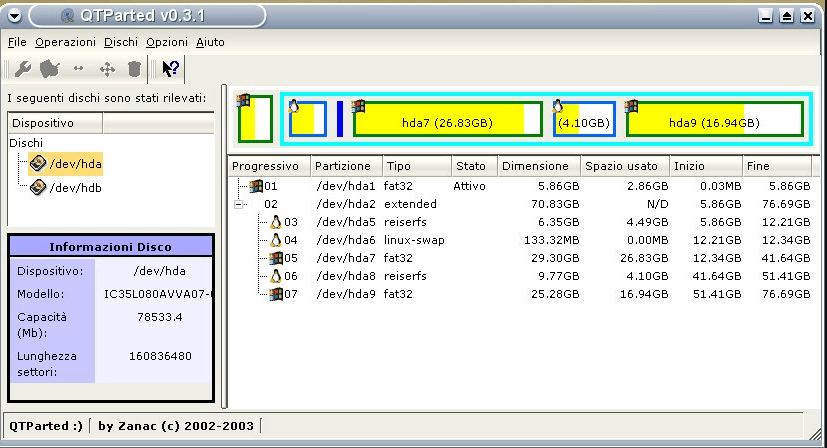Select the /dev/hda5 partition row
Screen dimensions: 827x448
click(521, 222)
